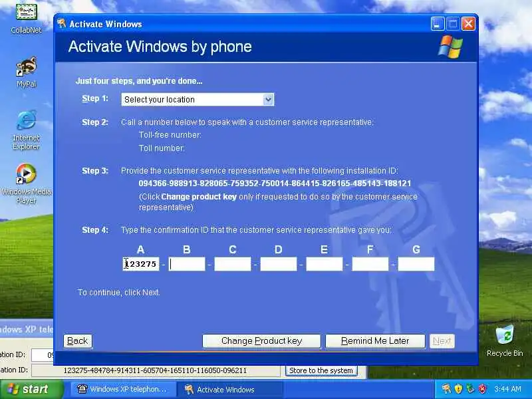The width and height of the screenshot is (532, 399).
Task: Focus confirmation ID field C
Action: click(x=233, y=264)
